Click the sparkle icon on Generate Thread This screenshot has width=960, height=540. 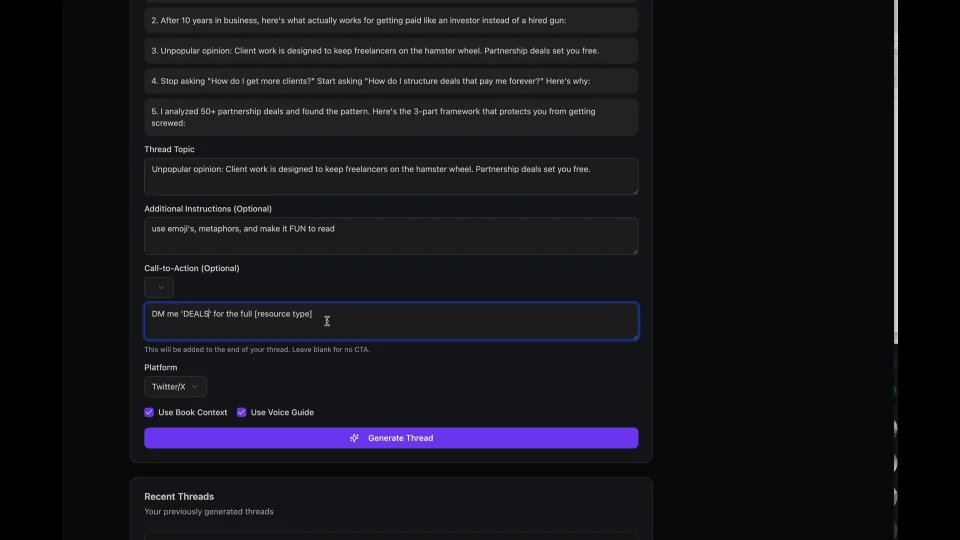354,438
